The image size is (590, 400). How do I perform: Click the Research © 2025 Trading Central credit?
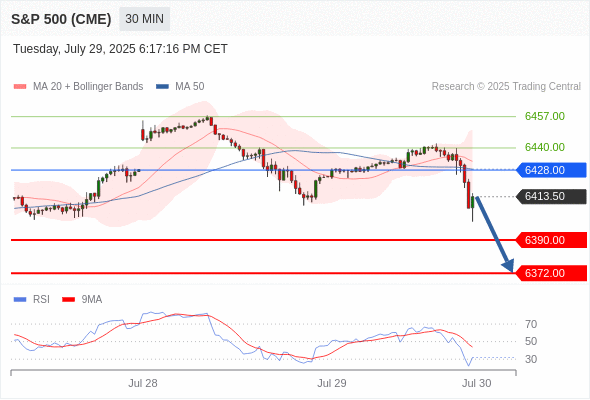pos(506,87)
